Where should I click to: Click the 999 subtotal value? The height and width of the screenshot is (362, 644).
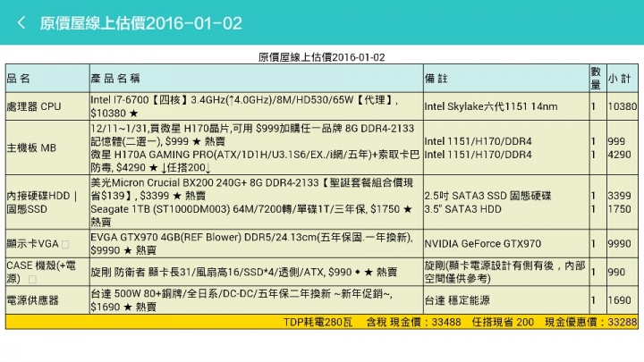click(x=616, y=141)
